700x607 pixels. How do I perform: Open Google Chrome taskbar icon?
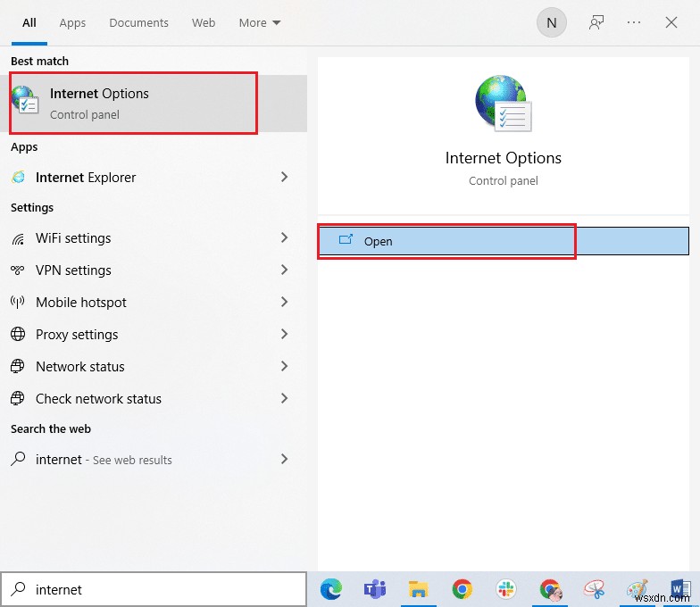pos(462,589)
